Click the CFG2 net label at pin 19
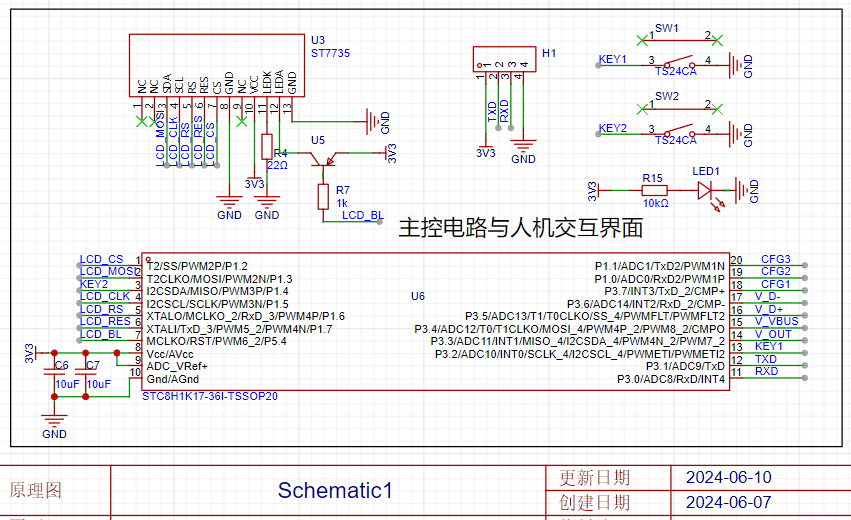 click(776, 271)
